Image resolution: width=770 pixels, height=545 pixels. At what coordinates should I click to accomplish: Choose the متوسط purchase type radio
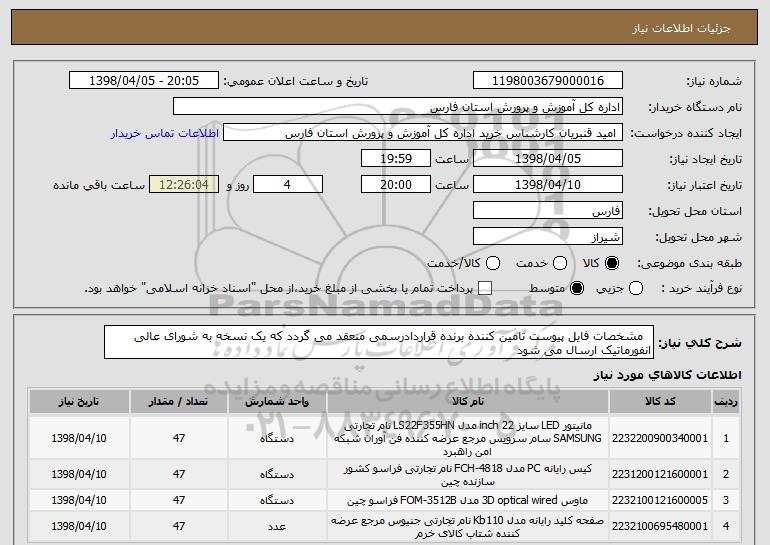pos(577,288)
